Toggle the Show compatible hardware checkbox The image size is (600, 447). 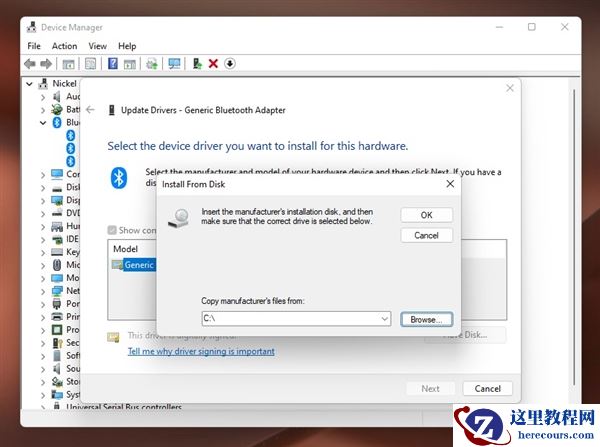click(x=112, y=230)
